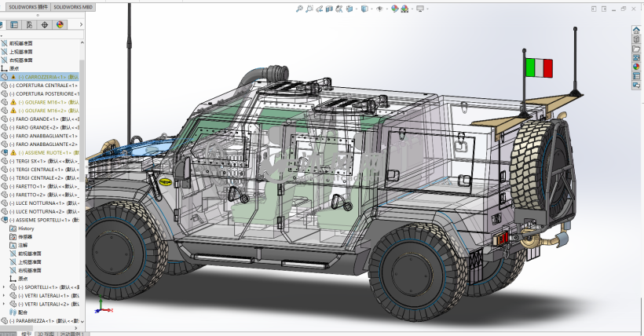Click the Edit Appearance color ball icon
The width and height of the screenshot is (644, 336).
395,9
